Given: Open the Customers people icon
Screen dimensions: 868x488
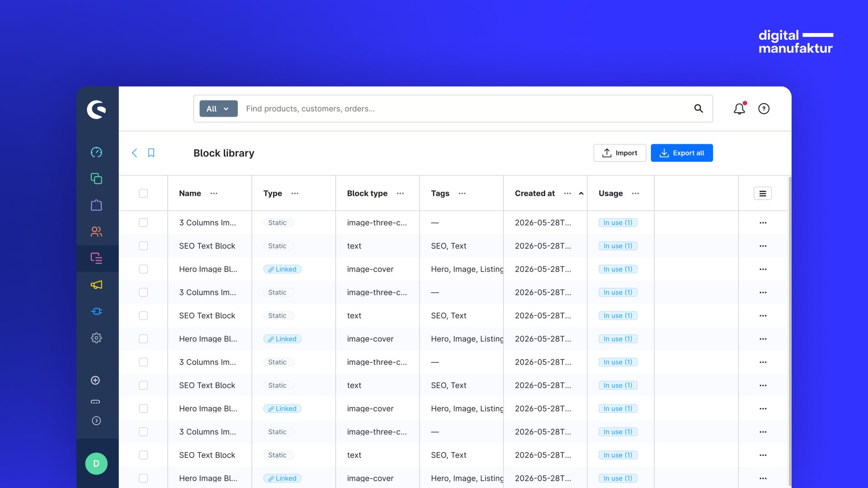Looking at the screenshot, I should pos(96,232).
